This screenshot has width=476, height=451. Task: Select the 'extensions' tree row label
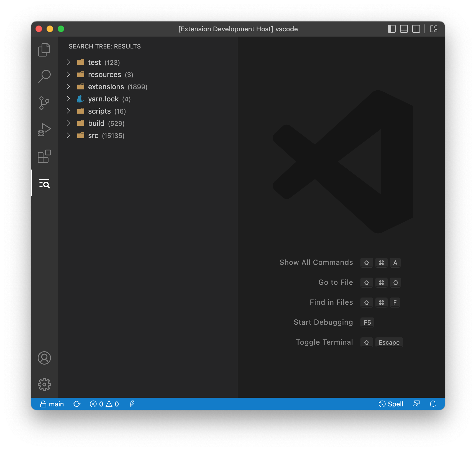tap(106, 87)
